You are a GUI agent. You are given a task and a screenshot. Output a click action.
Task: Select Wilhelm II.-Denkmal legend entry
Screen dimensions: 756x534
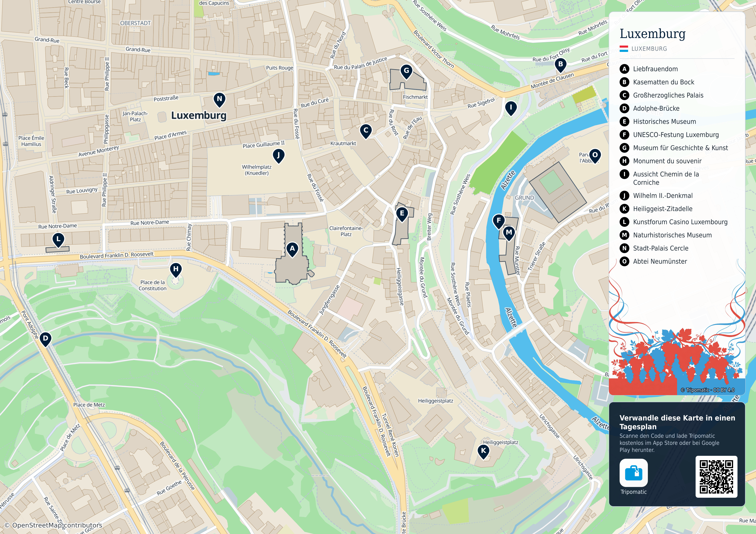point(662,195)
